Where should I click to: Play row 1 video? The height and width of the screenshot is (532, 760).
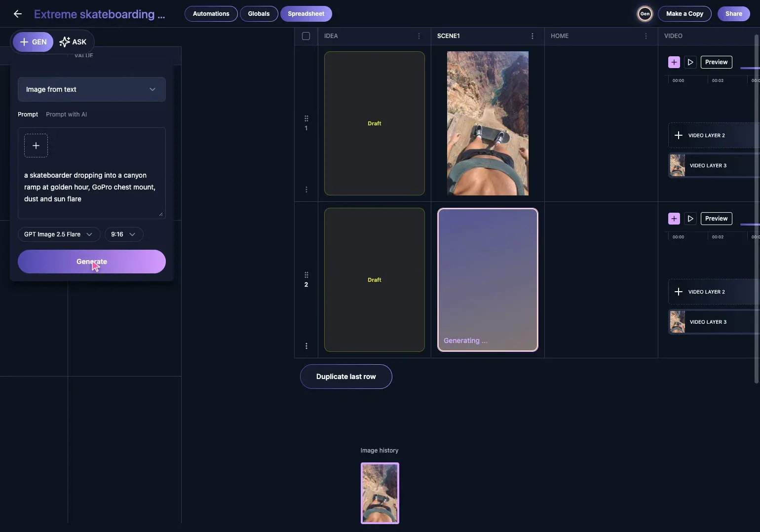click(x=690, y=62)
